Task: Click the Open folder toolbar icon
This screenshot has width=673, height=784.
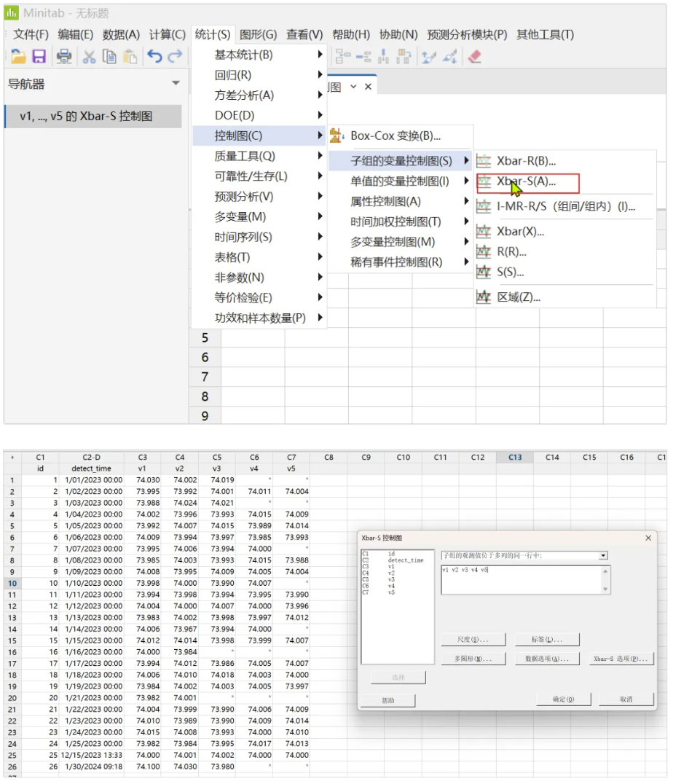Action: (18, 57)
